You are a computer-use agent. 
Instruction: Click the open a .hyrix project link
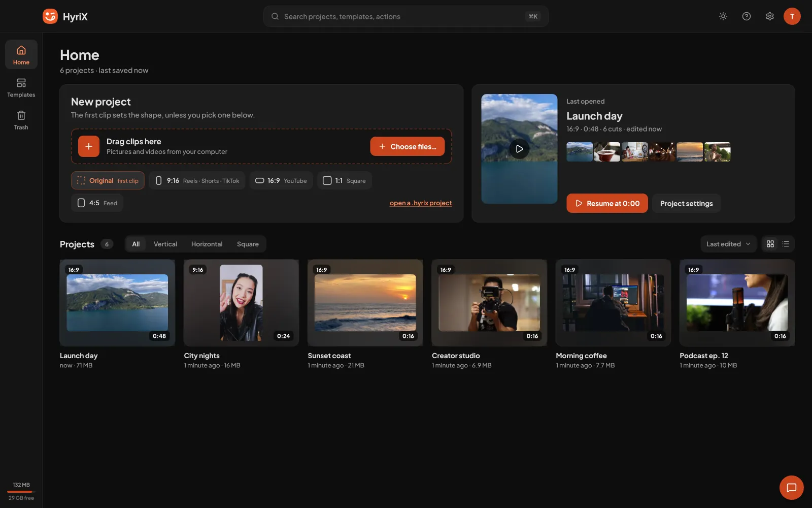tap(421, 203)
